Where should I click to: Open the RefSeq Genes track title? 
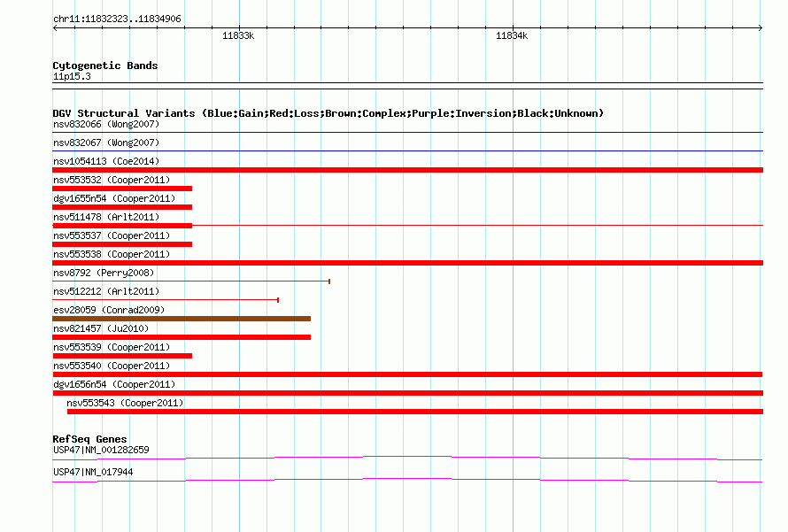[x=89, y=439]
